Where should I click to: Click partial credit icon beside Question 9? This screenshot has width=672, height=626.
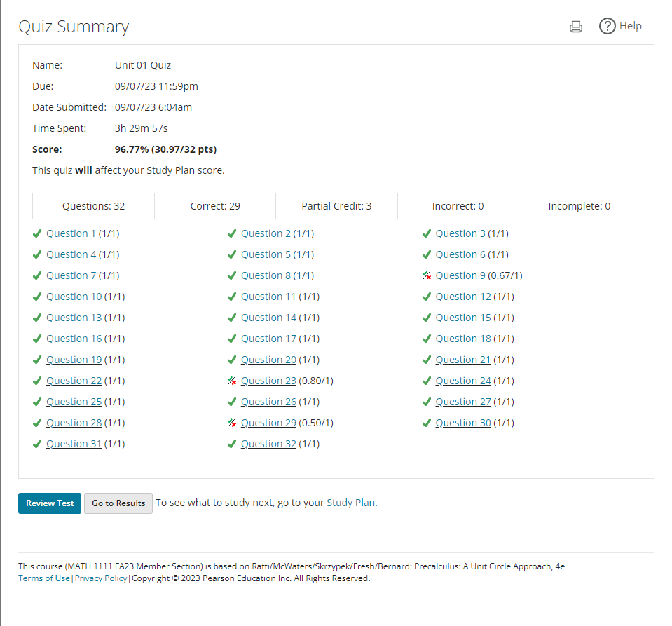(x=427, y=275)
